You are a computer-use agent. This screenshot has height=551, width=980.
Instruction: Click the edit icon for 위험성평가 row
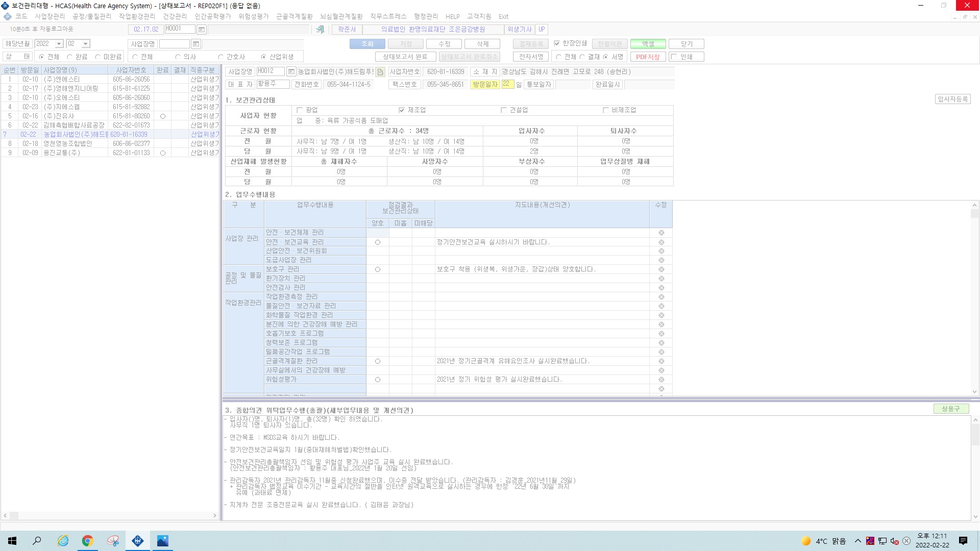point(661,380)
